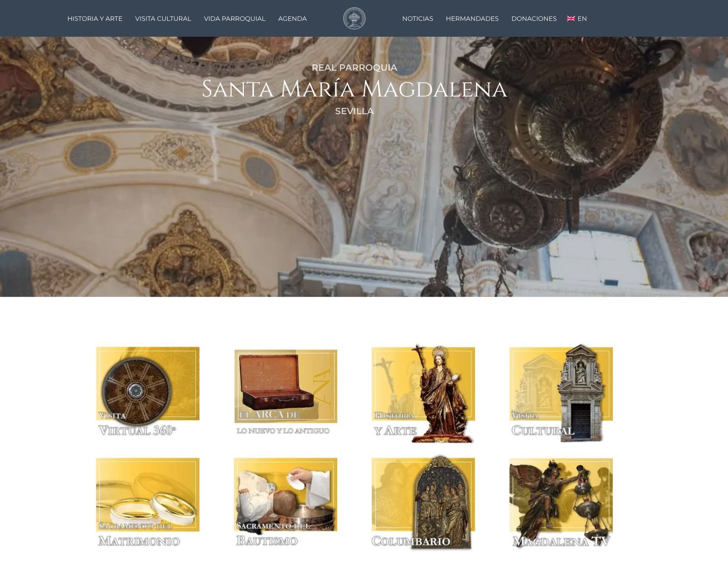Click the parish crest logo in header
The image size is (728, 581).
(354, 19)
